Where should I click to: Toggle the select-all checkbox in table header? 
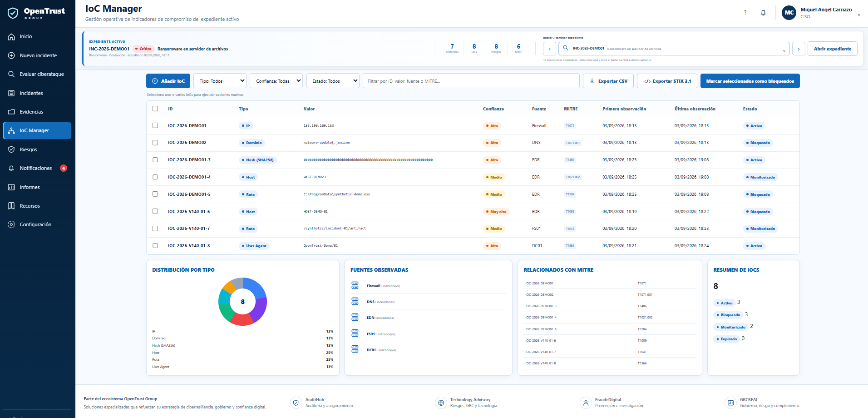(x=155, y=109)
